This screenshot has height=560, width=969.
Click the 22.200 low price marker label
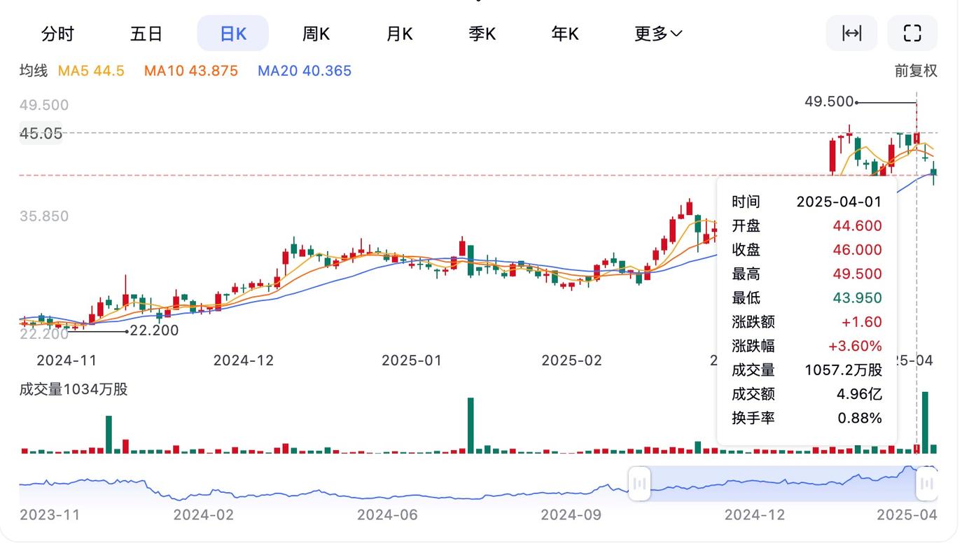point(154,330)
